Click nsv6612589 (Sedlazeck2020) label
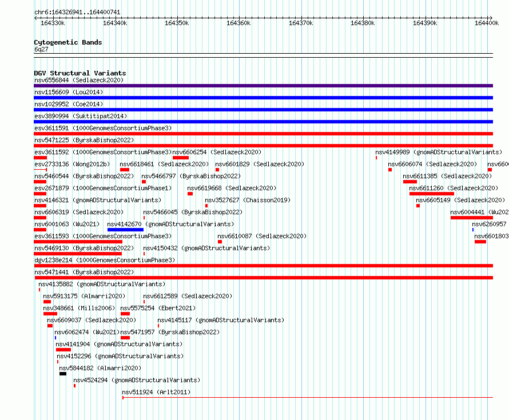Screen dimensions: 509x420 pyautogui.click(x=188, y=296)
